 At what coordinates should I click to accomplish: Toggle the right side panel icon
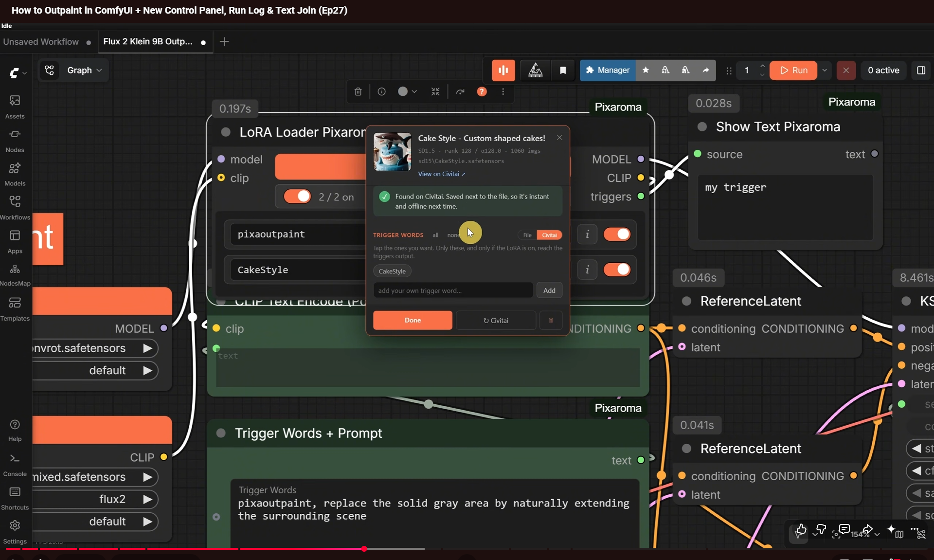coord(921,70)
